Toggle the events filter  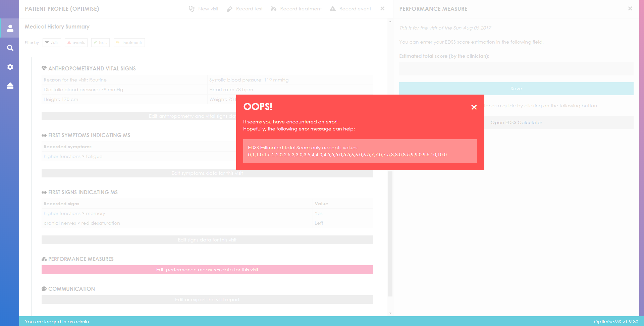[x=76, y=43]
